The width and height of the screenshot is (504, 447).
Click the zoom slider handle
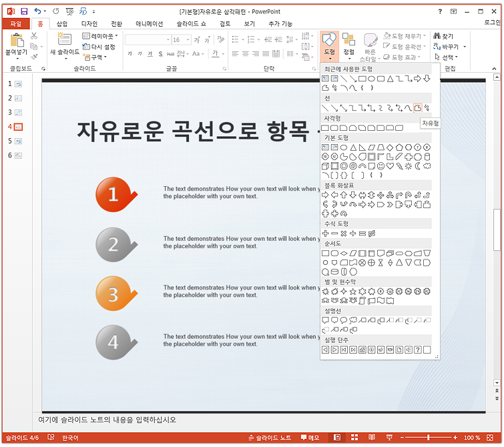429,438
